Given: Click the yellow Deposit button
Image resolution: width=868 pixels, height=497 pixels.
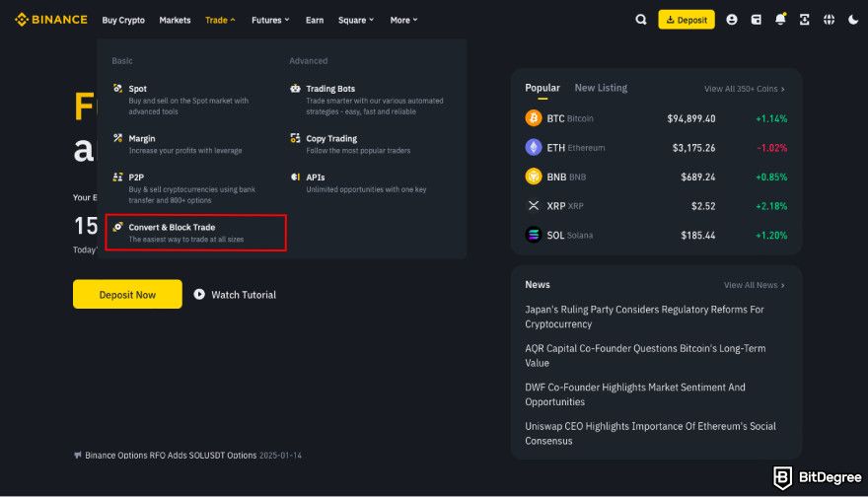Looking at the screenshot, I should point(687,20).
